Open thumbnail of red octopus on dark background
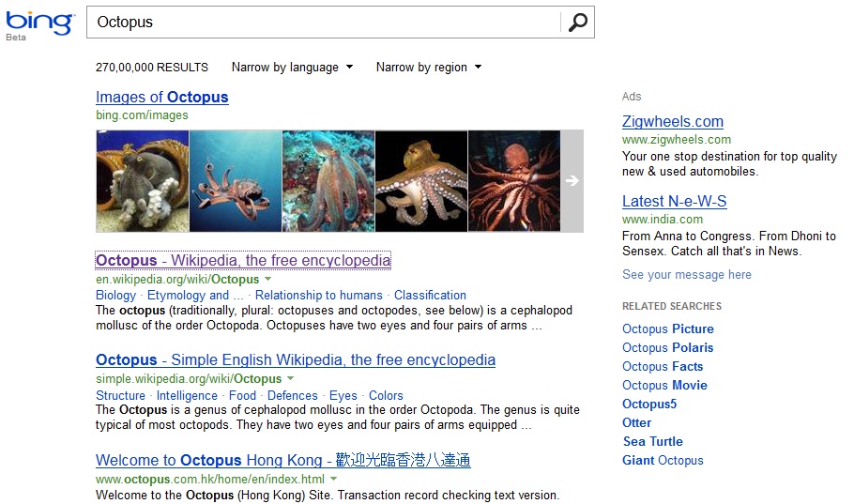This screenshot has height=504, width=854. pyautogui.click(x=514, y=181)
